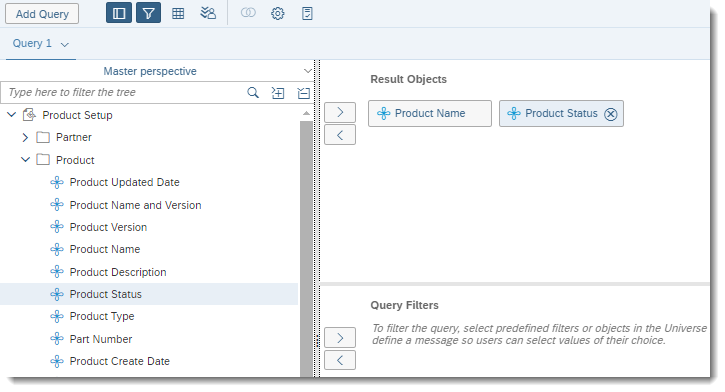This screenshot has width=725, height=392.
Task: Expand the Partner folder
Action: [x=25, y=137]
